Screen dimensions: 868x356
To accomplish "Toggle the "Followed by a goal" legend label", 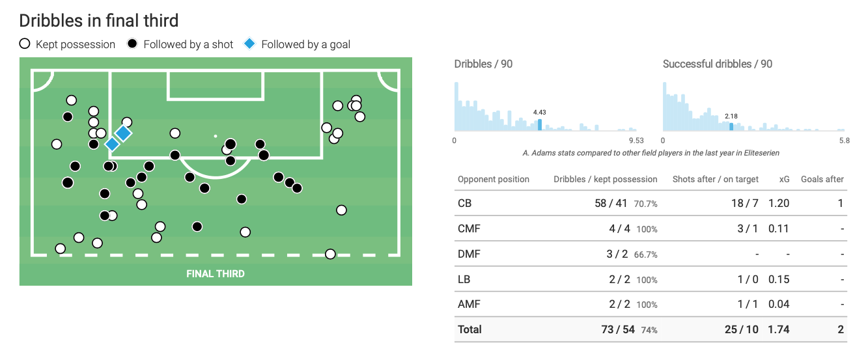I will 305,44.
